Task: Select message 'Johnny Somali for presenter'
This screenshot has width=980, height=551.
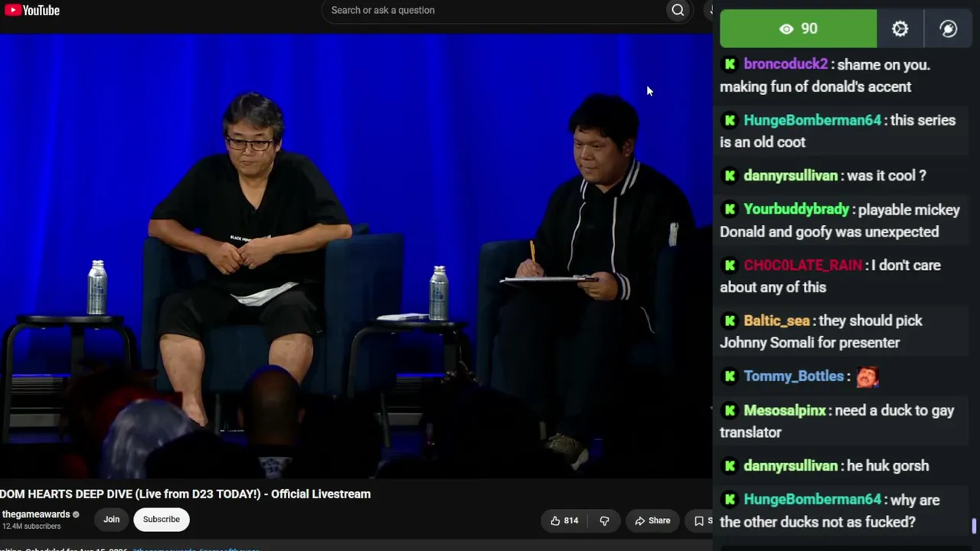Action: tap(809, 343)
